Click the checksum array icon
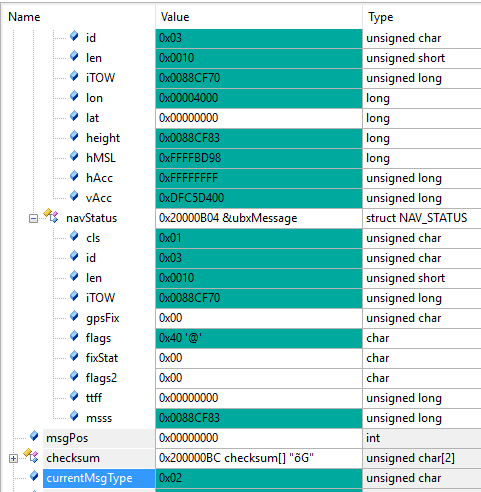 pyautogui.click(x=31, y=455)
